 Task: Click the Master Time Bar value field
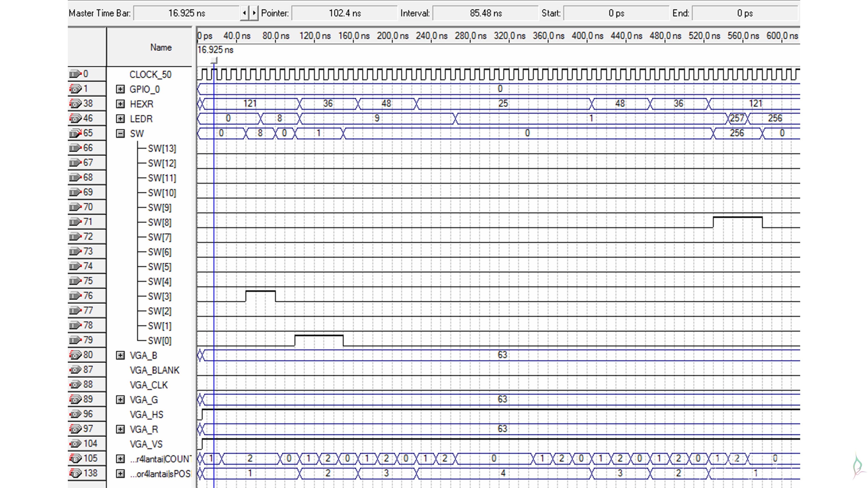(x=186, y=13)
